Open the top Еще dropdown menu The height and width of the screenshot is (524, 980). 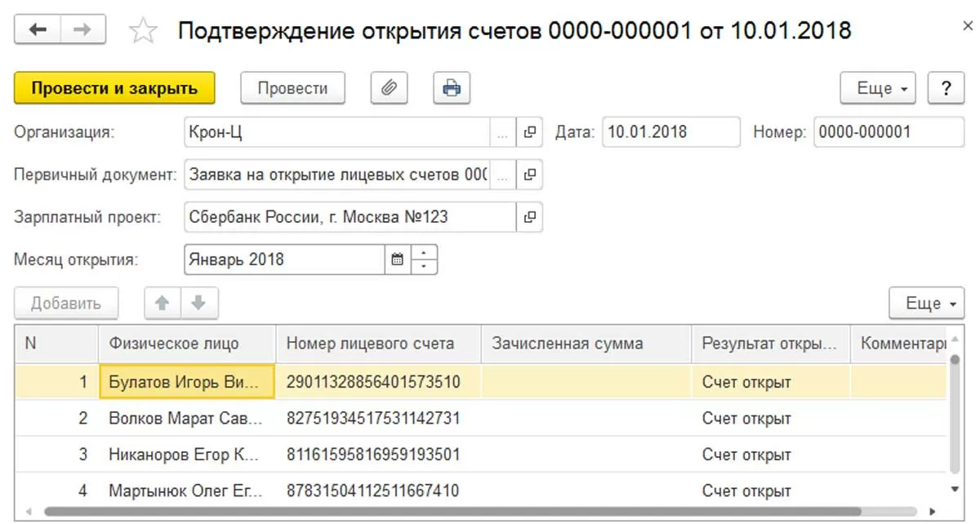878,88
